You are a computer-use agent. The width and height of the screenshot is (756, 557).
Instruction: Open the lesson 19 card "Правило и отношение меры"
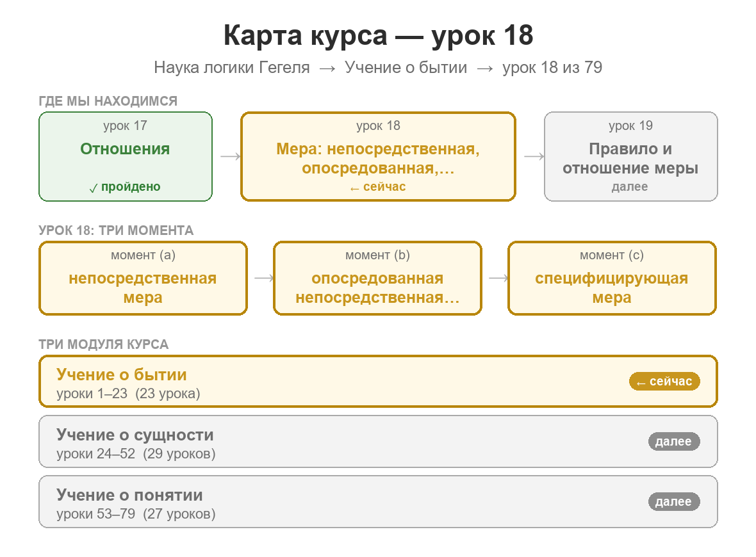[630, 157]
